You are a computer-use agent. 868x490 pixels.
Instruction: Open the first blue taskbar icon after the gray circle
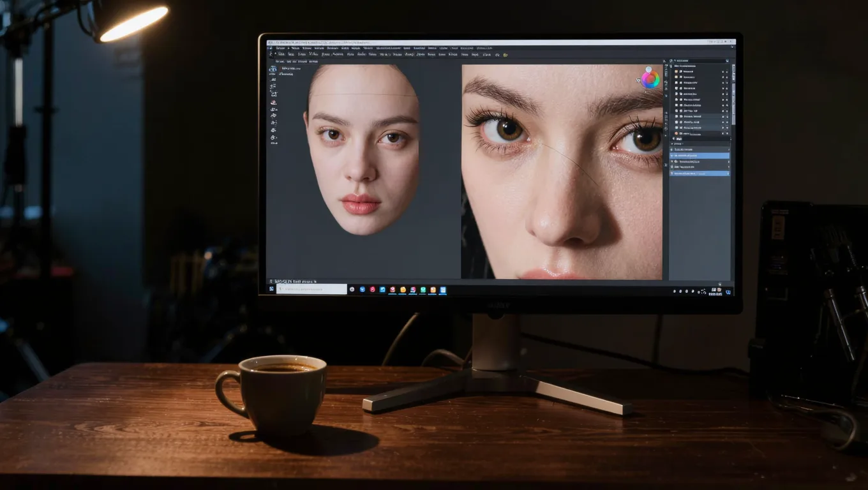pyautogui.click(x=362, y=290)
